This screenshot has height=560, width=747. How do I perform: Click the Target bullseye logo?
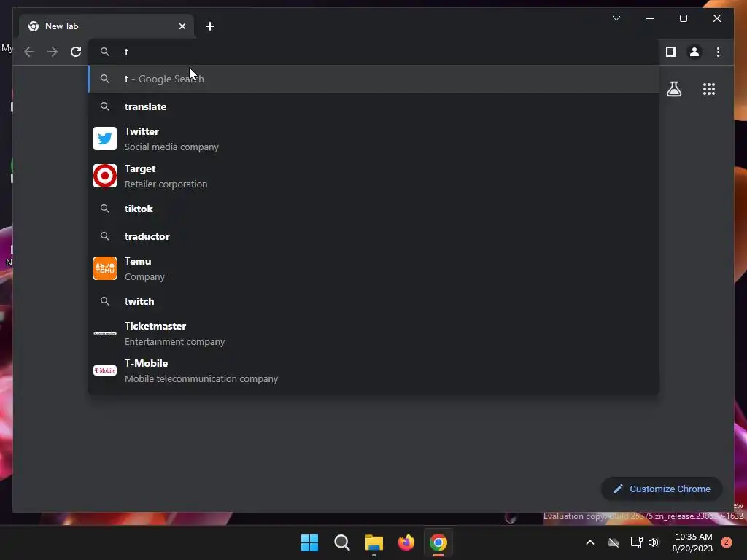click(105, 176)
